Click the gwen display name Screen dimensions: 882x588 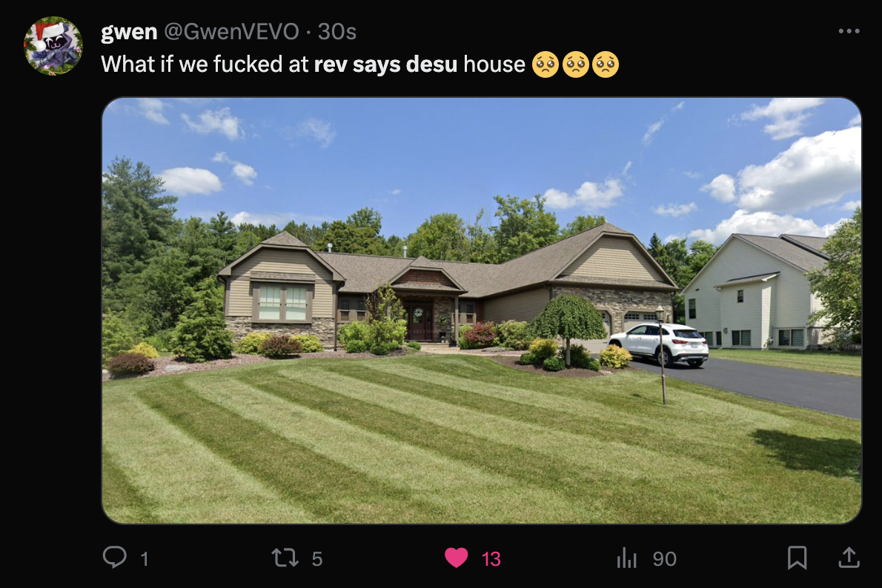pyautogui.click(x=129, y=32)
